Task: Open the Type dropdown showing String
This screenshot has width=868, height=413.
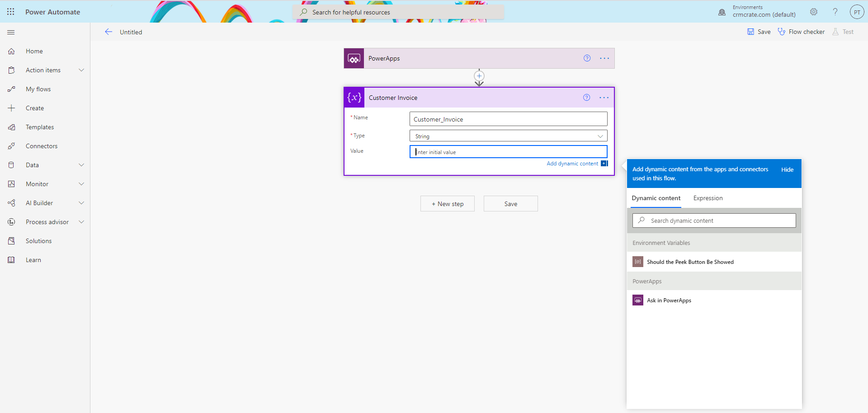Action: [508, 136]
